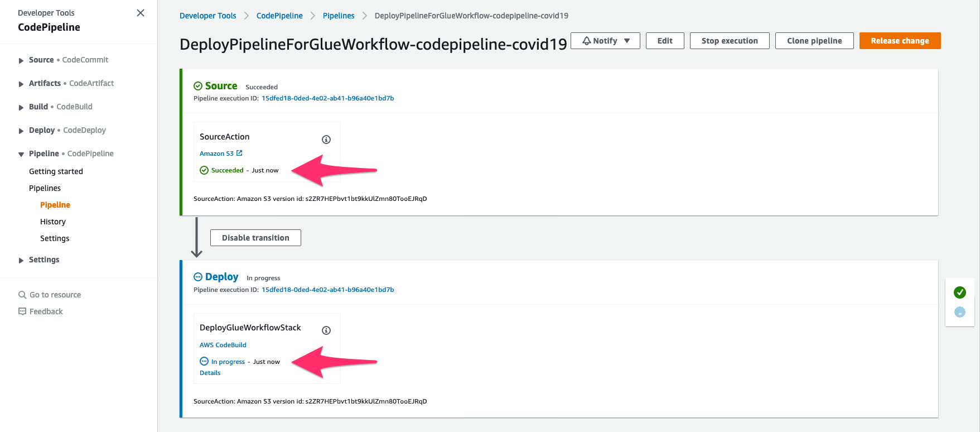Click the Release change button
This screenshot has height=432, width=980.
[900, 41]
